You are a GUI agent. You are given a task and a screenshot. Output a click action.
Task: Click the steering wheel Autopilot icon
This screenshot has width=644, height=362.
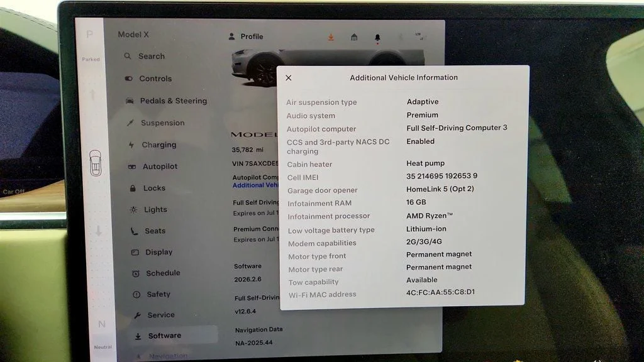point(132,167)
